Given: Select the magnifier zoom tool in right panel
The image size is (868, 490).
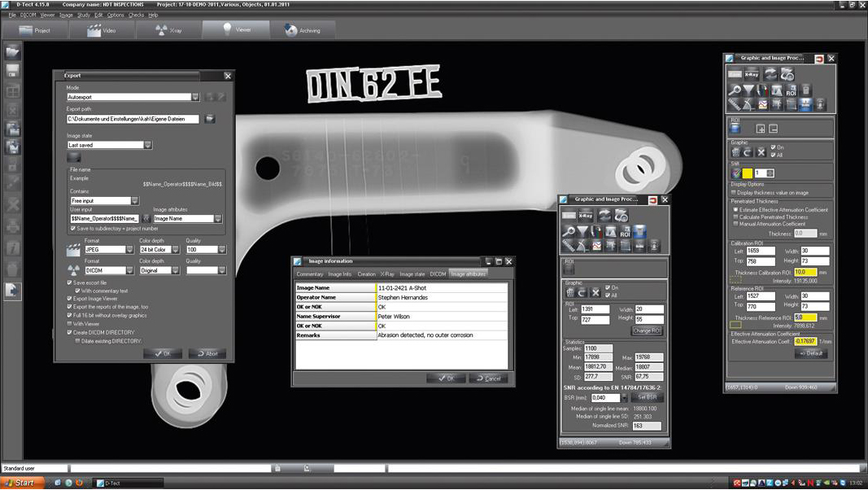Looking at the screenshot, I should point(735,90).
